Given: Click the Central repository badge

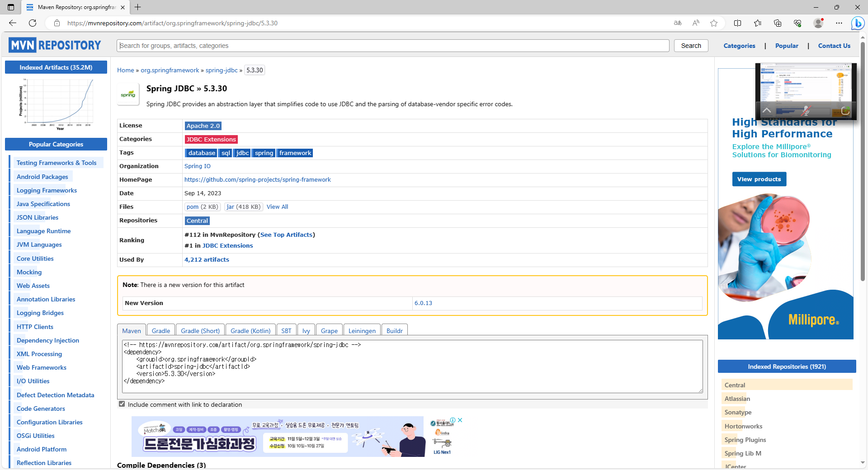Looking at the screenshot, I should click(198, 221).
